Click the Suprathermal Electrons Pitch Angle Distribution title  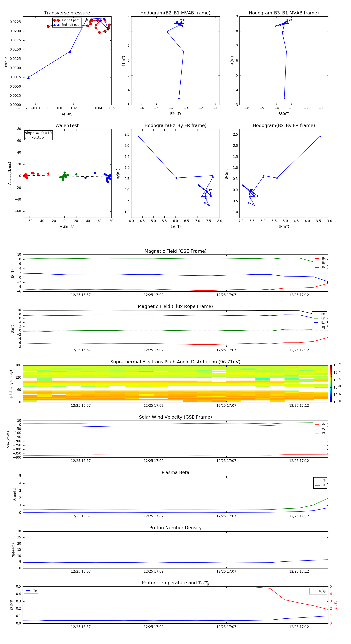pyautogui.click(x=175, y=362)
